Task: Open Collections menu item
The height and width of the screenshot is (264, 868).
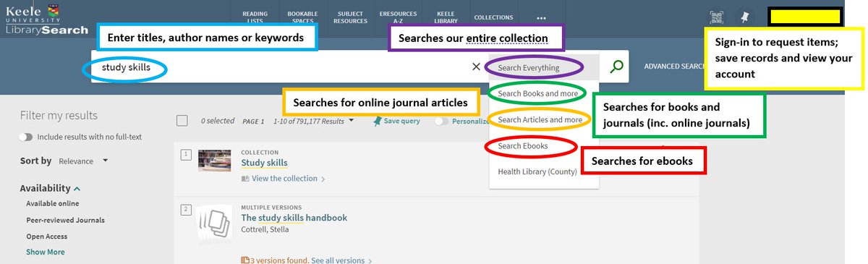Action: (494, 17)
